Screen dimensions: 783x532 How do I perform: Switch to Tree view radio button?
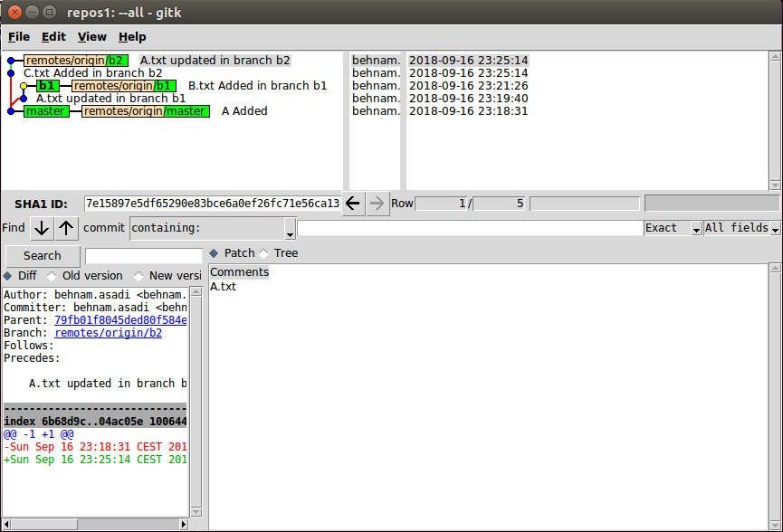click(x=264, y=253)
